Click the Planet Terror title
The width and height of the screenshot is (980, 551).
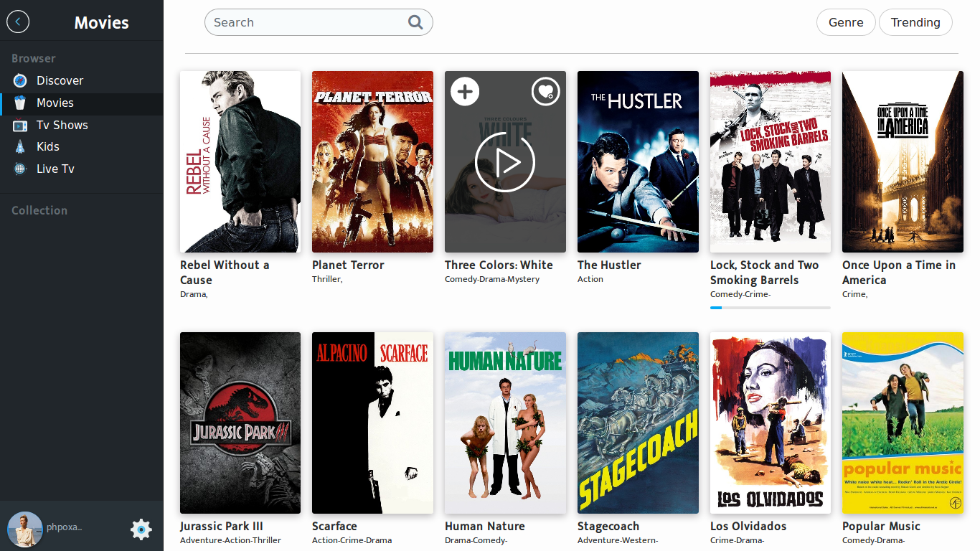348,265
